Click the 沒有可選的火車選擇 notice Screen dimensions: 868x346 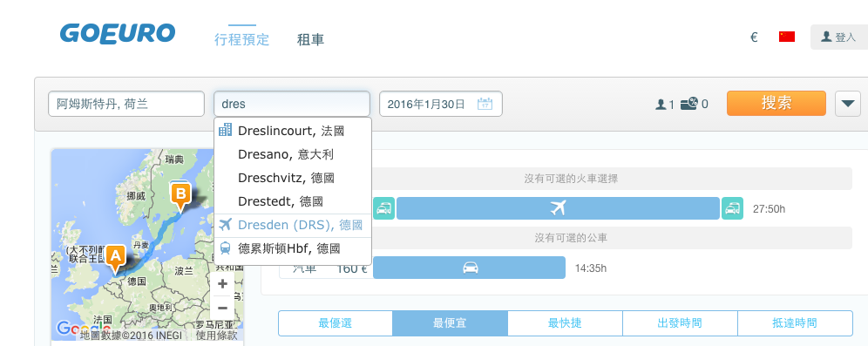(572, 179)
